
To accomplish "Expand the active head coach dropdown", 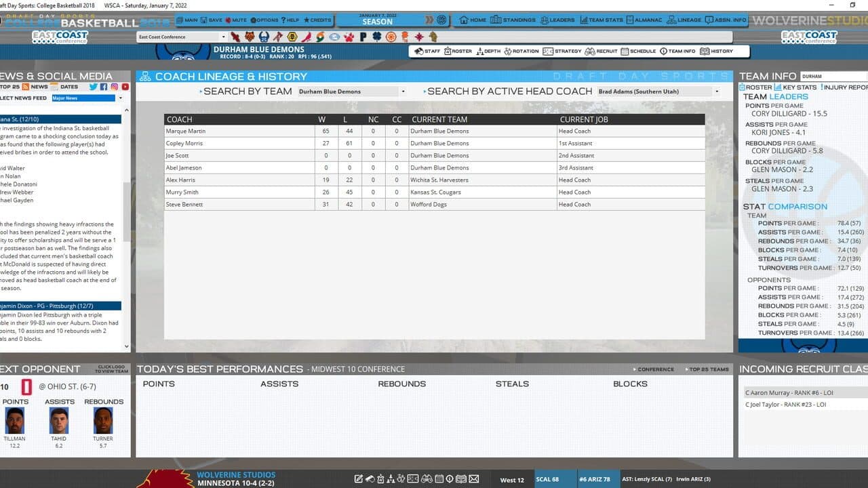I will pos(658,91).
